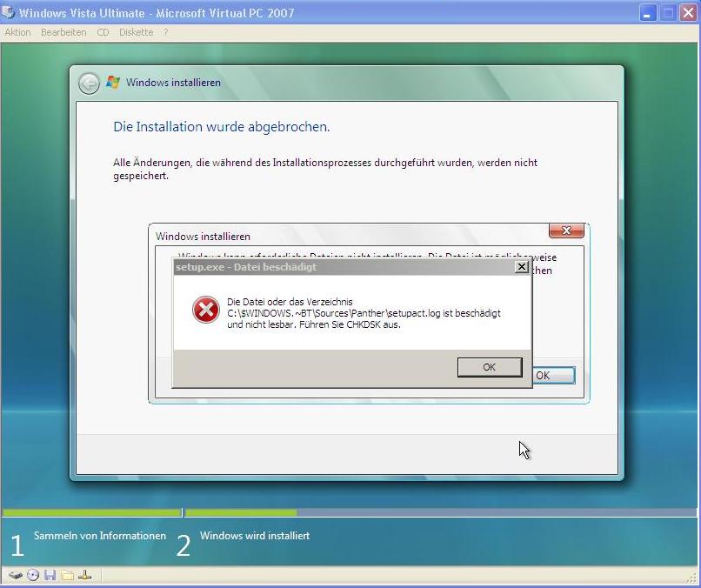Click the hard disk status bar icon

(x=15, y=575)
